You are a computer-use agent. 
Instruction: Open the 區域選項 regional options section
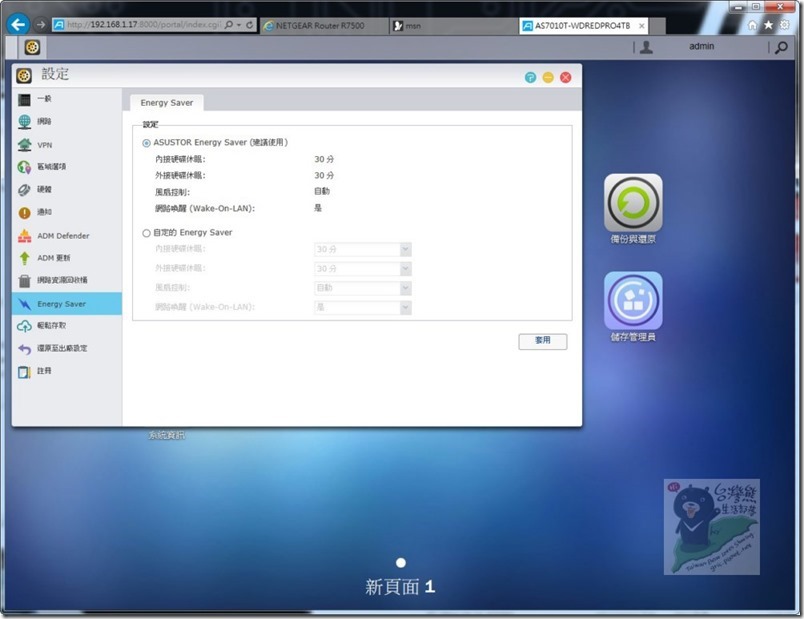tap(67, 167)
